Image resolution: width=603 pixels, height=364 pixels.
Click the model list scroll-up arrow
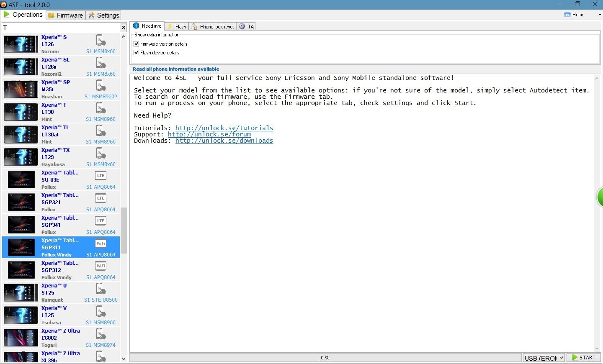124,36
